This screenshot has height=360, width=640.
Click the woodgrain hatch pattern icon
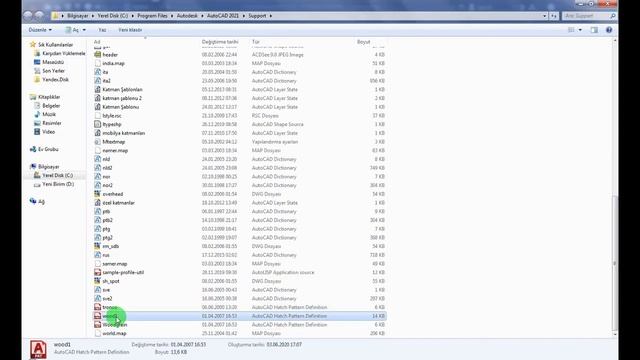[98, 324]
